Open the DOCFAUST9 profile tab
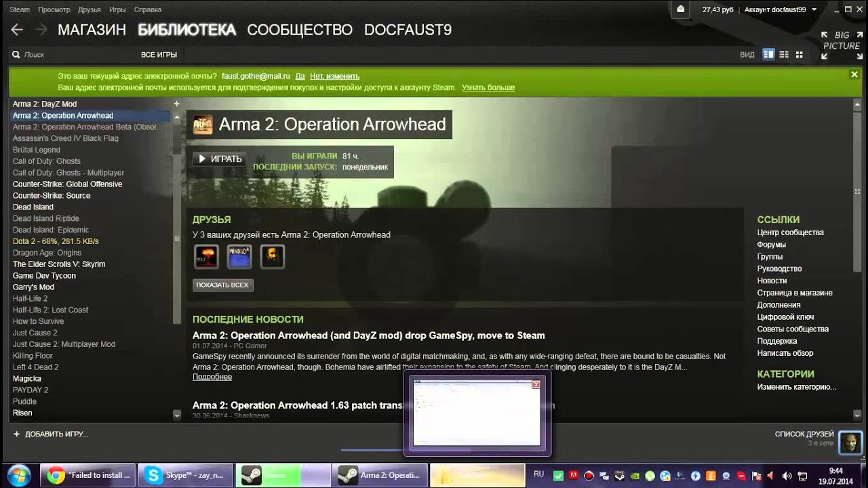The height and width of the screenshot is (488, 868). click(408, 30)
